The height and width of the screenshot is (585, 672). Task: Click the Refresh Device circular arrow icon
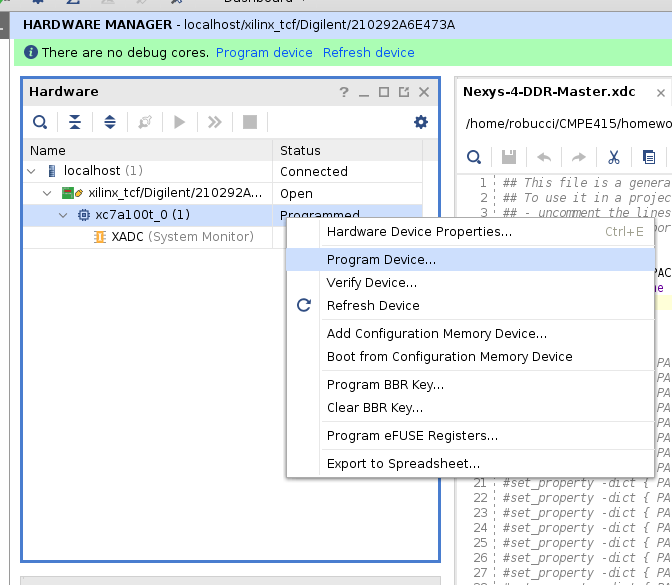304,305
